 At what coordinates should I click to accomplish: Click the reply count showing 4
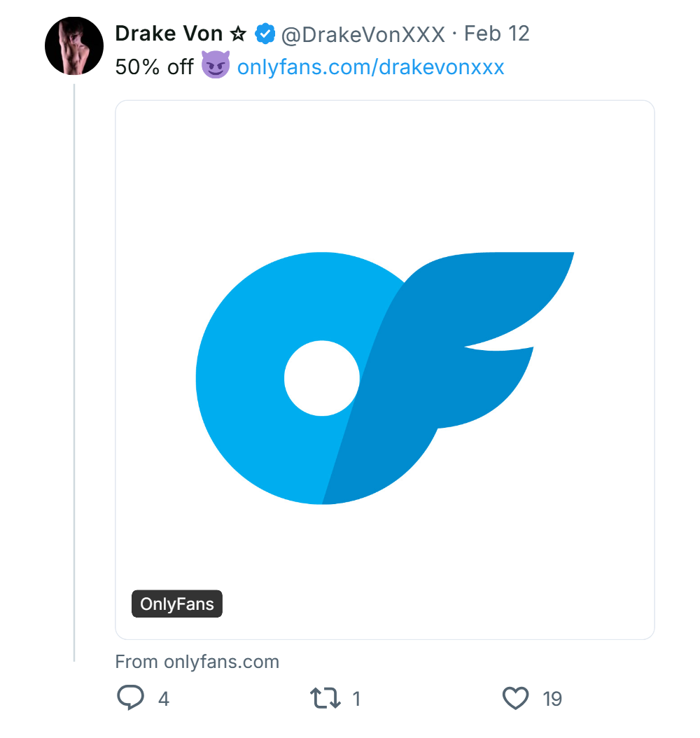point(162,699)
